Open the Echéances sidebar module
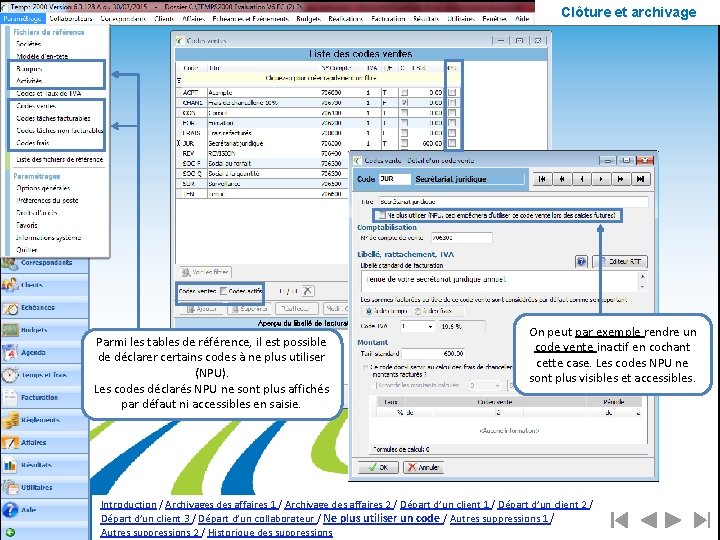Viewport: 720px width, 540px height. pyautogui.click(x=45, y=308)
